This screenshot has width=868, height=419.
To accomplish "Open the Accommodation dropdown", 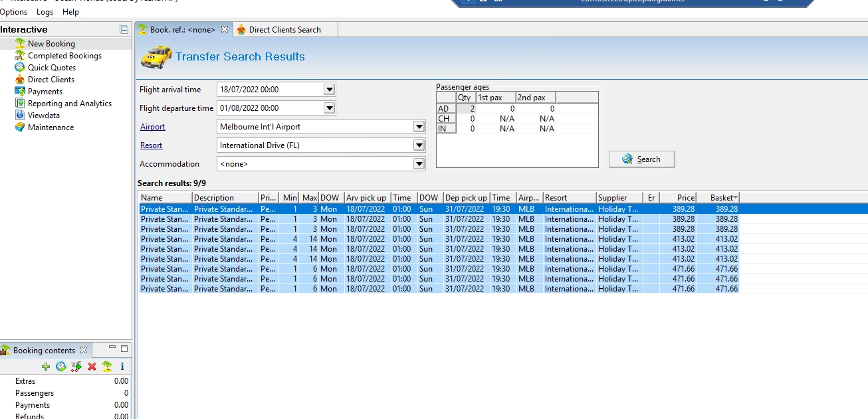I will [x=418, y=164].
